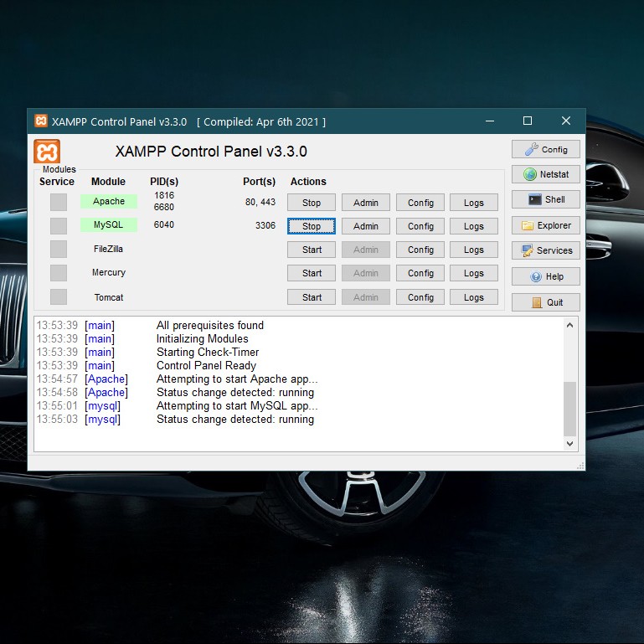This screenshot has width=644, height=644.
Task: Click the MySQL port 3306
Action: coord(265,225)
